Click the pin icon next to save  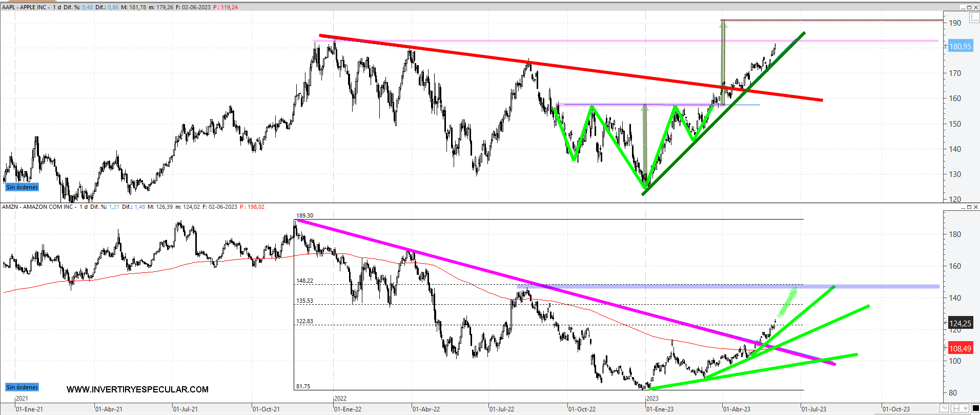(966, 408)
